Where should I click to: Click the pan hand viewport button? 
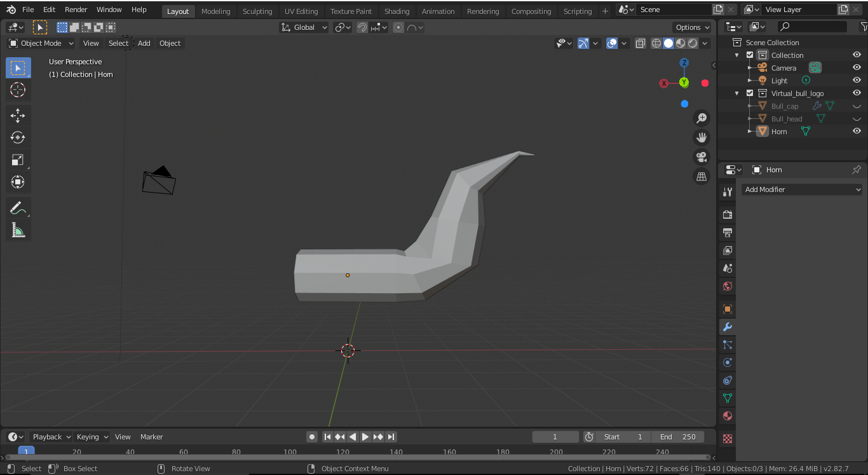[702, 137]
